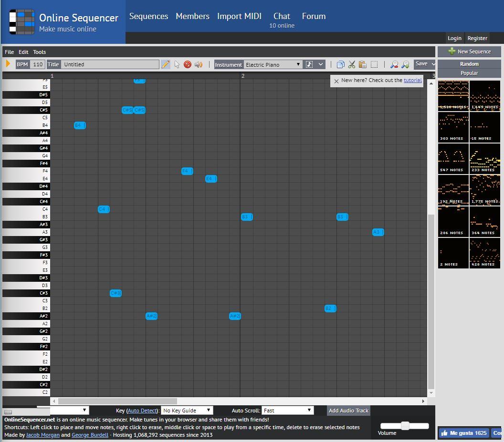
Task: Click the Add Audio Track button
Action: (x=348, y=411)
